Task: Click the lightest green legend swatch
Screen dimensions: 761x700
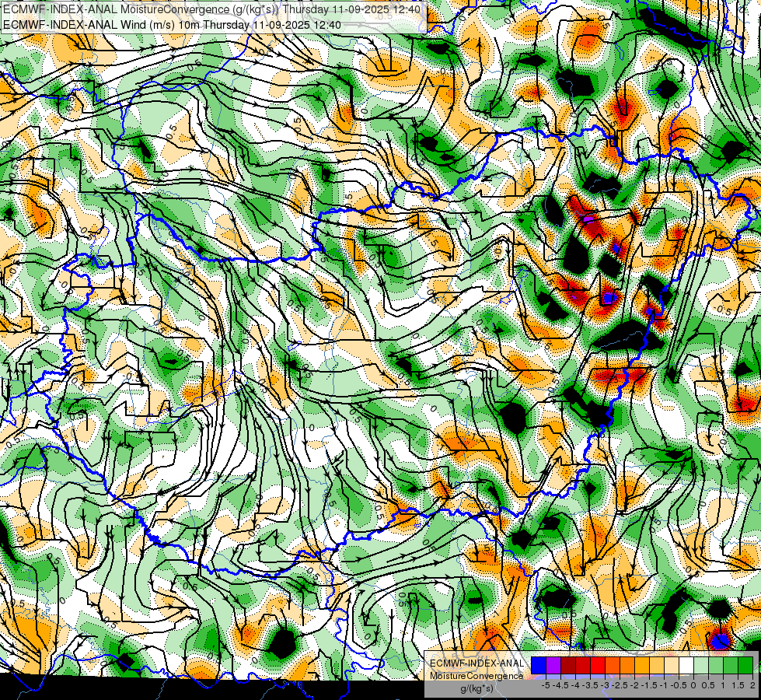Action: point(701,666)
